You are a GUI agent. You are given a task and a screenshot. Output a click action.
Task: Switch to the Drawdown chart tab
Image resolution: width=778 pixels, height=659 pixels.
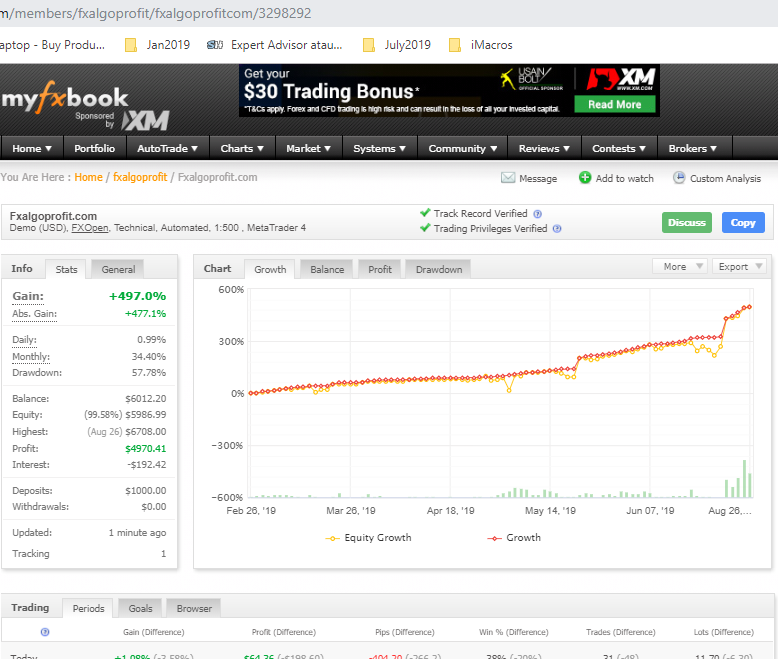[x=439, y=269]
